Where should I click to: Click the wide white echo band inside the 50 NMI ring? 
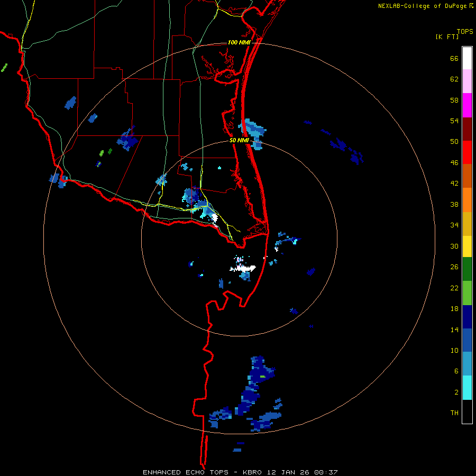pyautogui.click(x=243, y=268)
